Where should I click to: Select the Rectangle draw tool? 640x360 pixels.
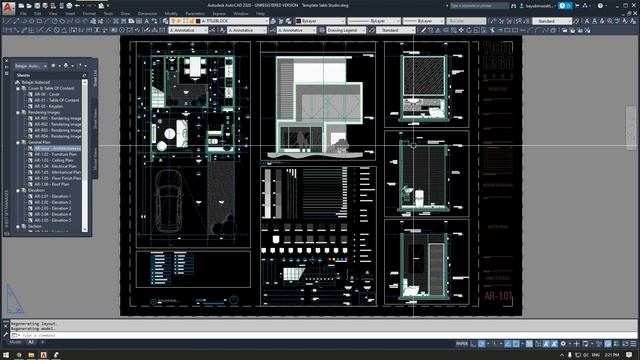click(39, 21)
